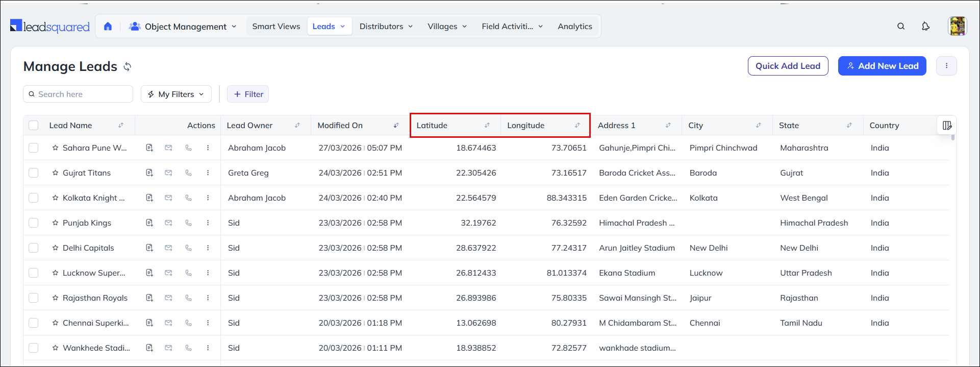Screen dimensions: 980x367
Task: Star the Punjab Kings lead
Action: pos(55,223)
